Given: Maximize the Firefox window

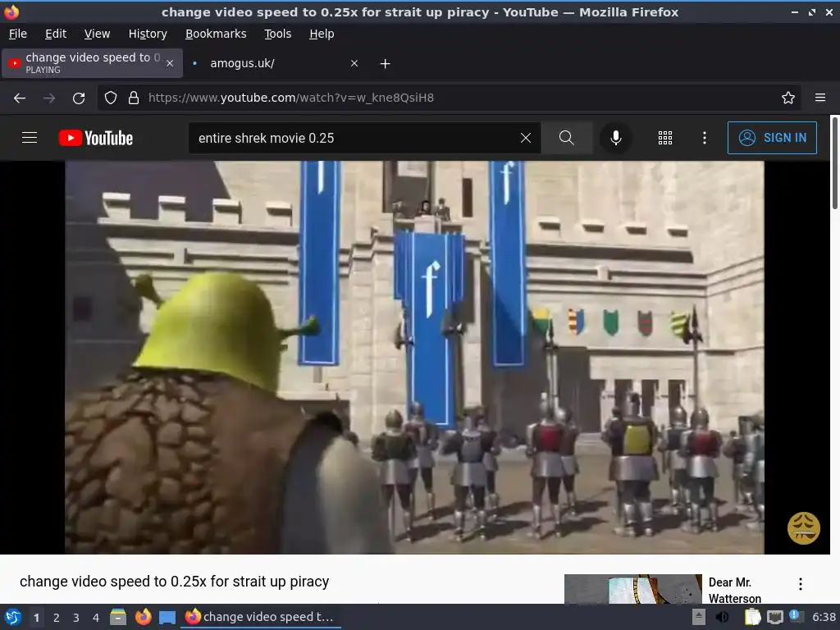Looking at the screenshot, I should (x=812, y=11).
